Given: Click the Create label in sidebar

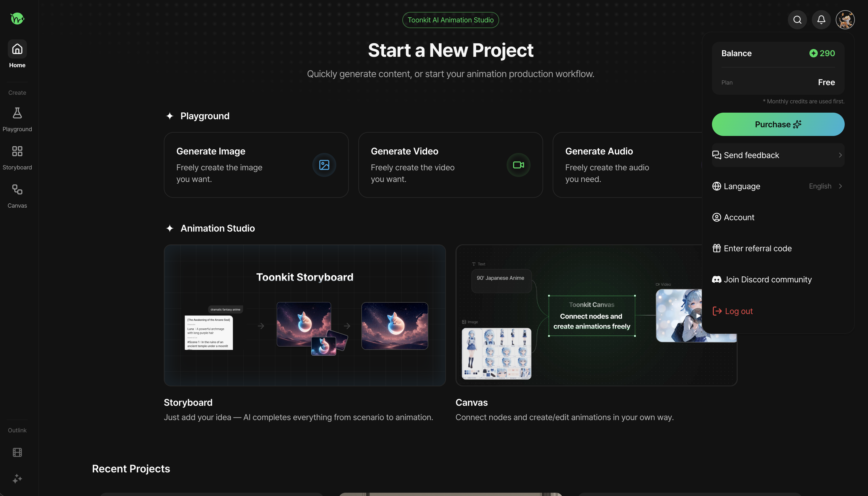Looking at the screenshot, I should pyautogui.click(x=17, y=93).
